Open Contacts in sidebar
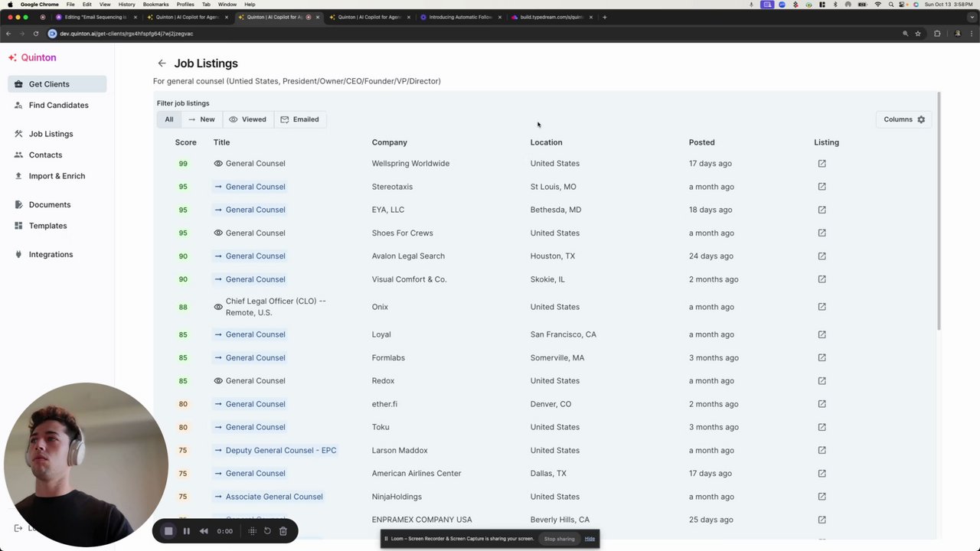This screenshot has height=551, width=980. point(57,155)
